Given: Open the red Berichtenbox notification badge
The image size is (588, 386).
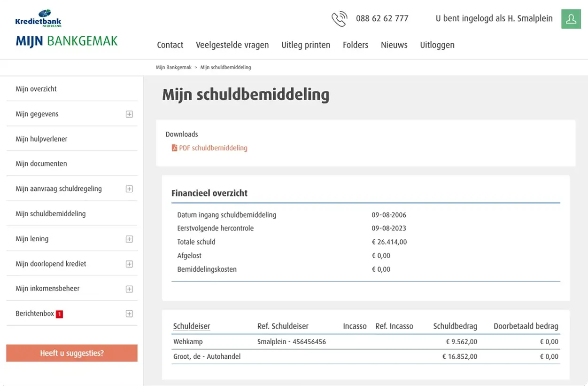Looking at the screenshot, I should pos(59,314).
